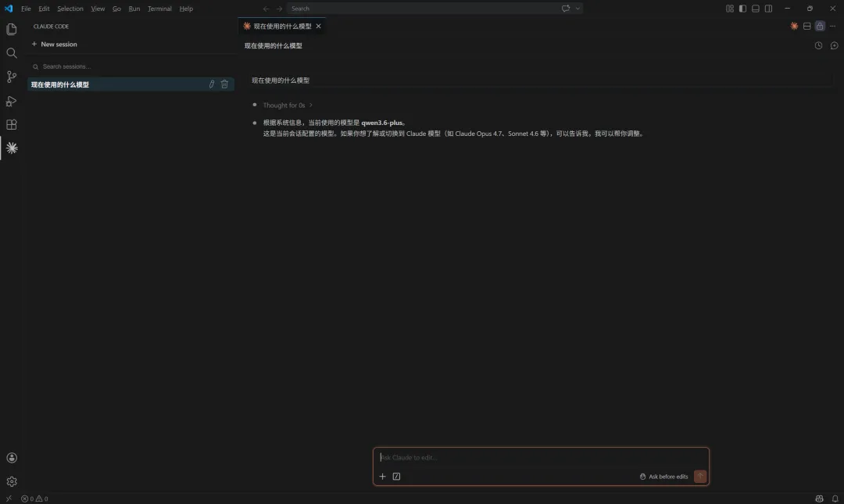Customize layout icon in title bar
The height and width of the screenshot is (504, 844).
(729, 9)
